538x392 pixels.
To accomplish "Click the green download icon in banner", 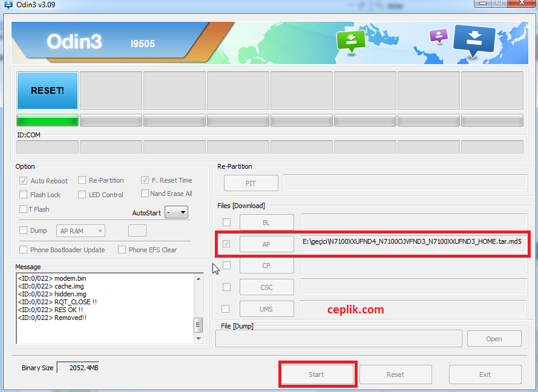I will point(350,41).
